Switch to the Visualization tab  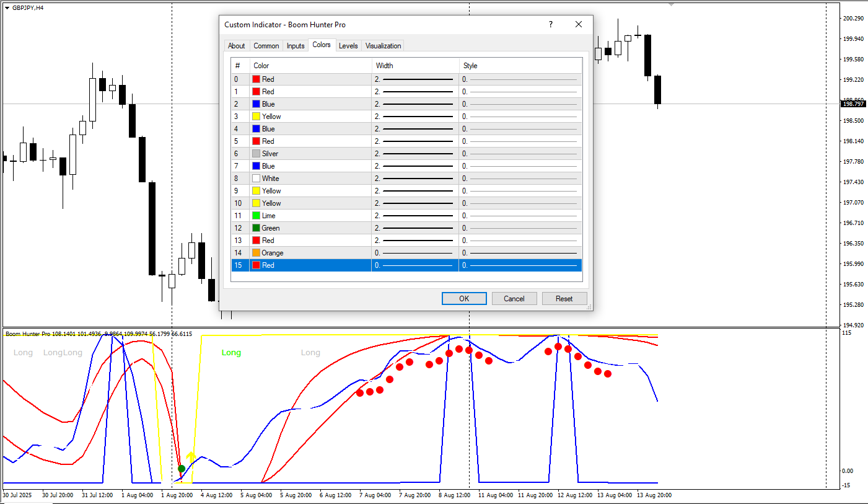point(383,46)
